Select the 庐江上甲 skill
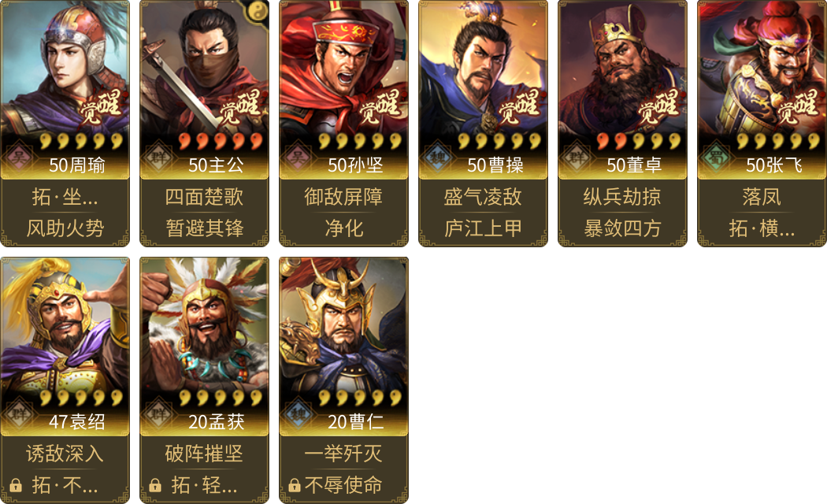The image size is (827, 504). [x=483, y=228]
